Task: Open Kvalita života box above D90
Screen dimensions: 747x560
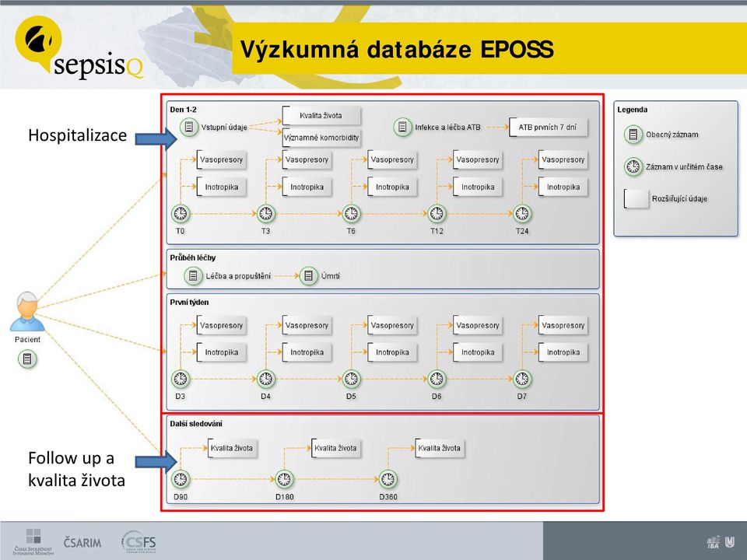Action: pos(232,448)
